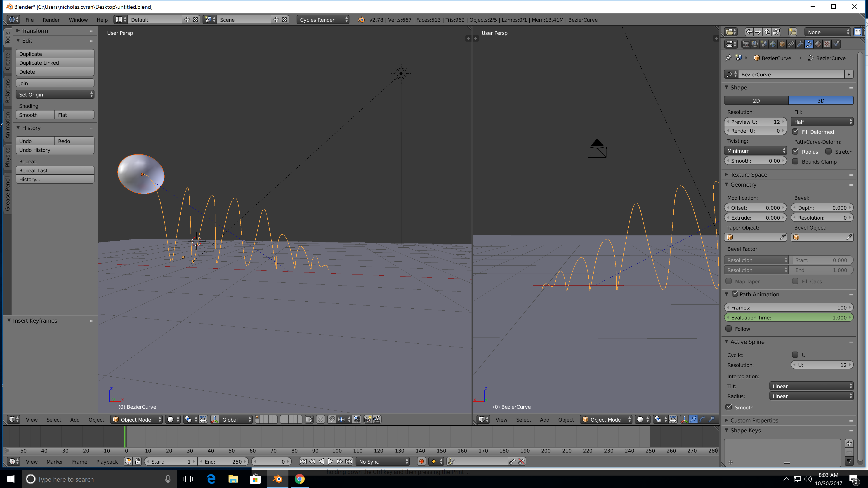
Task: Click the pin icon in Properties breadcrumb
Action: [x=729, y=58]
